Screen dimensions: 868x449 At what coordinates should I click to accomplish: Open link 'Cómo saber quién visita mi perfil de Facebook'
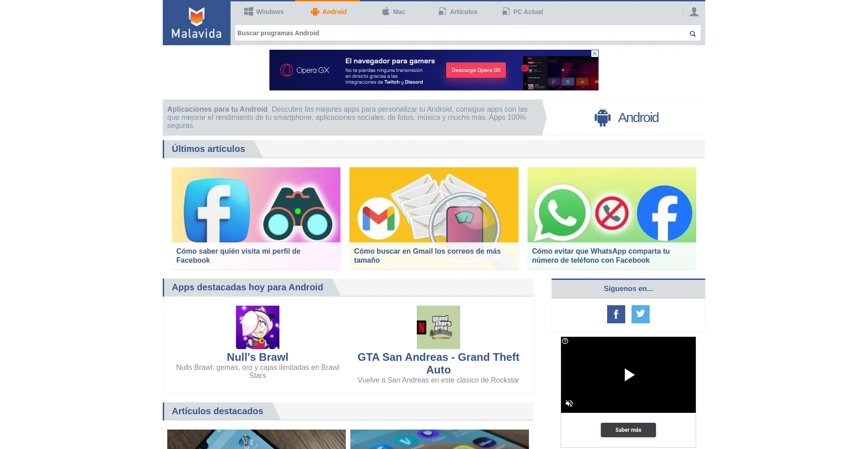238,255
